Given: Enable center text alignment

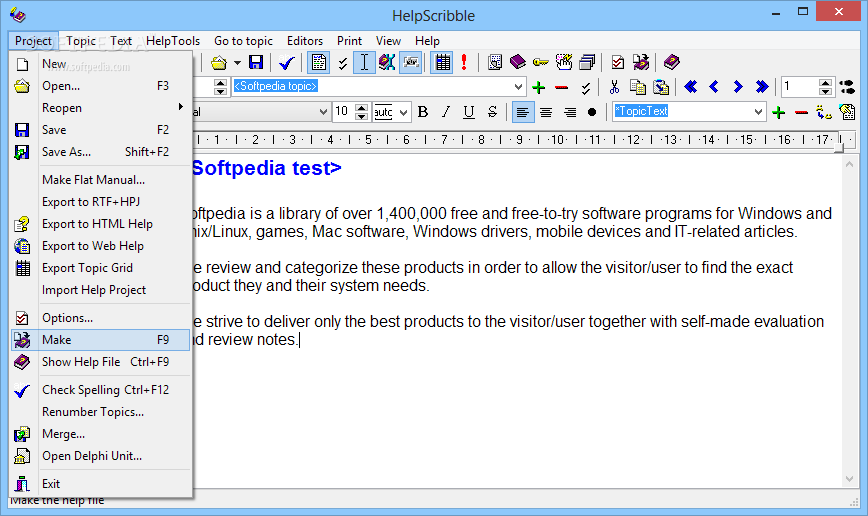Looking at the screenshot, I should (x=546, y=112).
